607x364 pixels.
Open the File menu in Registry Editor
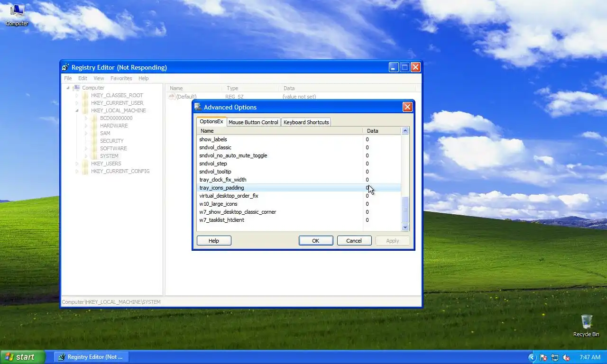click(x=68, y=78)
